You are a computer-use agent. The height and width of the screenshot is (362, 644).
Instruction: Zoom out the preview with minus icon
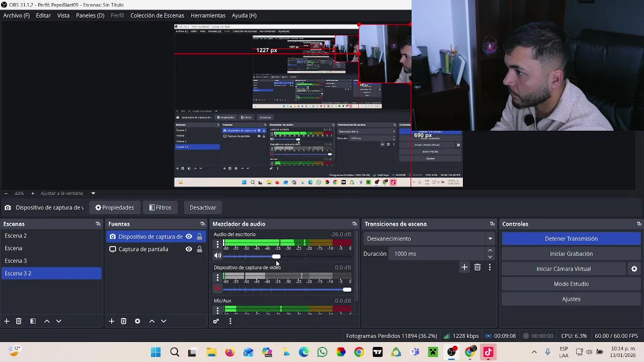[6, 193]
